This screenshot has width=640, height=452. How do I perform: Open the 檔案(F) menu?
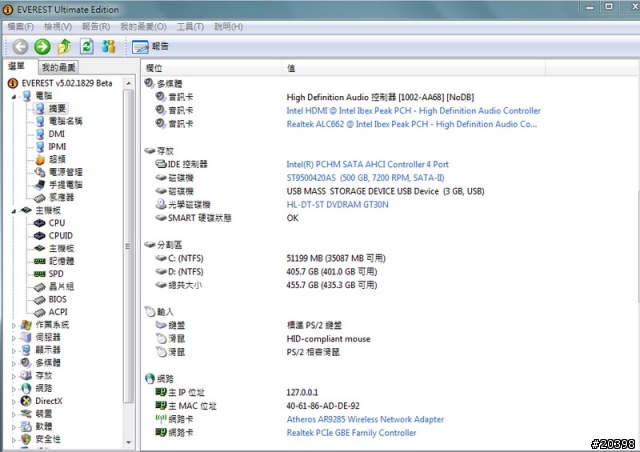pyautogui.click(x=20, y=27)
